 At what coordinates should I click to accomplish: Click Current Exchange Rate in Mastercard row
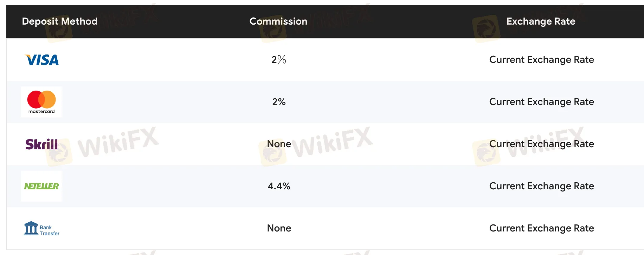(x=541, y=102)
